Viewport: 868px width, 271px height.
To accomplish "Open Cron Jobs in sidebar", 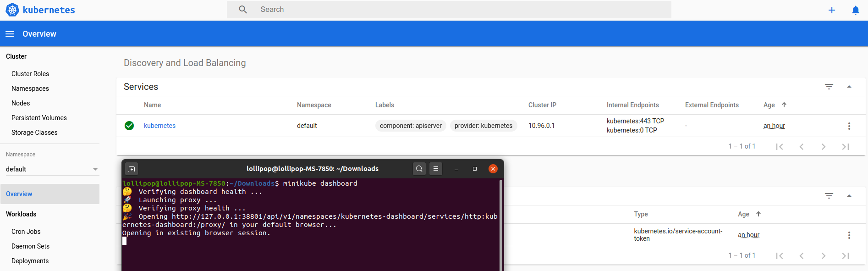I will coord(26,232).
